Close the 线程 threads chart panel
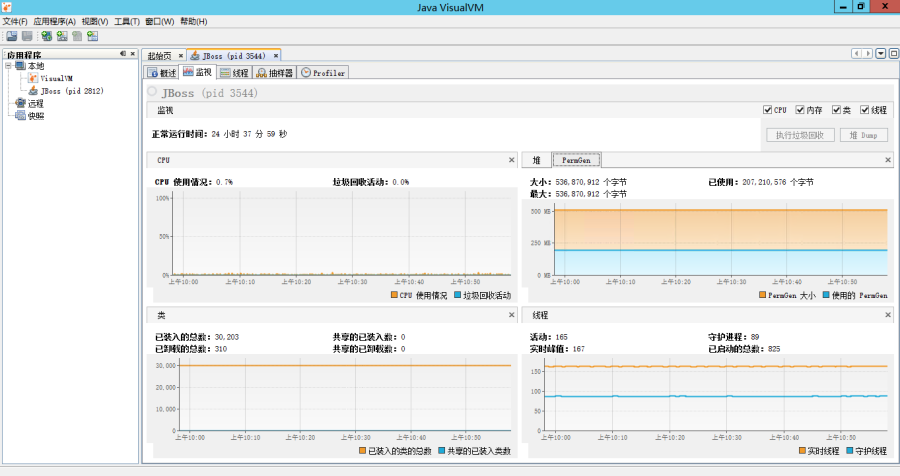The width and height of the screenshot is (900, 476). [888, 315]
